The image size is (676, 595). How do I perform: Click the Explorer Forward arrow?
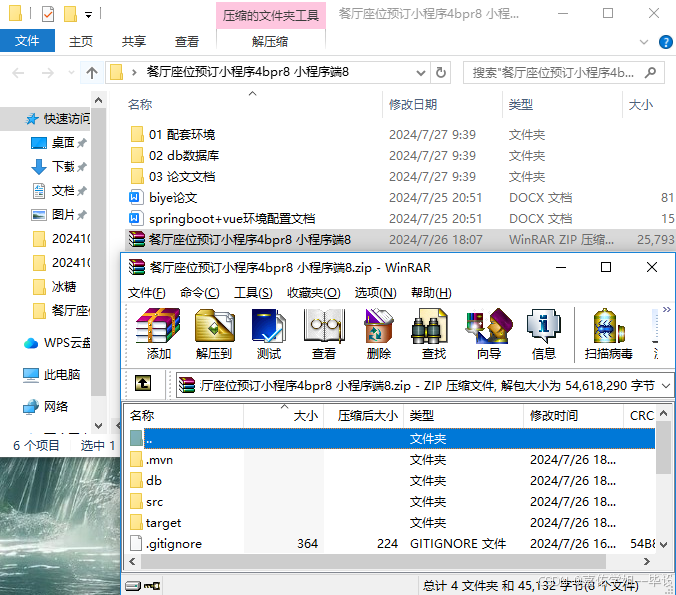point(47,72)
